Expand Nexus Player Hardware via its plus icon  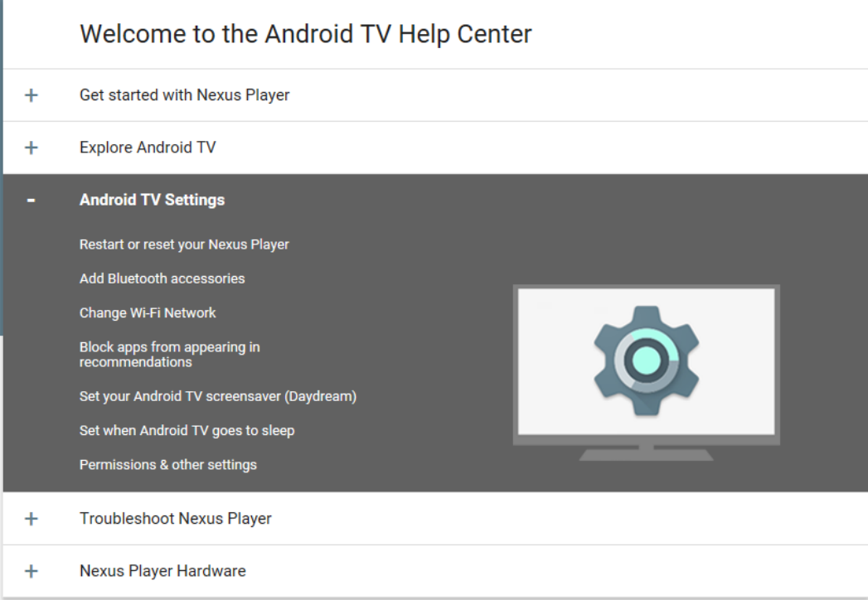[32, 571]
